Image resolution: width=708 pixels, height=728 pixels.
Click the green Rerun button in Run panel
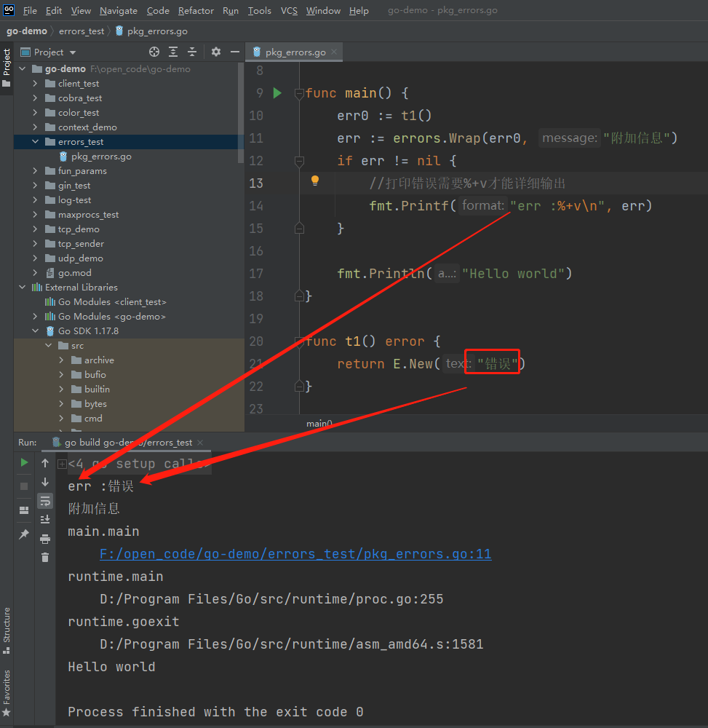[24, 463]
